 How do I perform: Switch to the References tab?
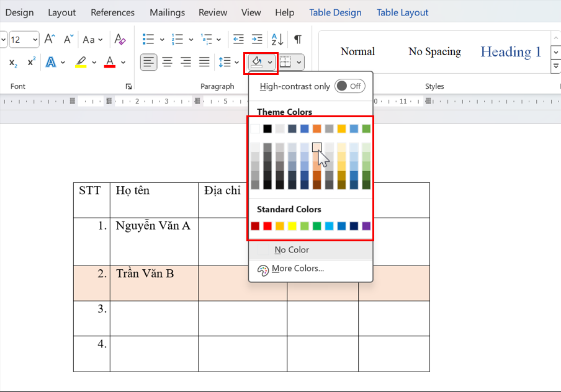(x=112, y=12)
